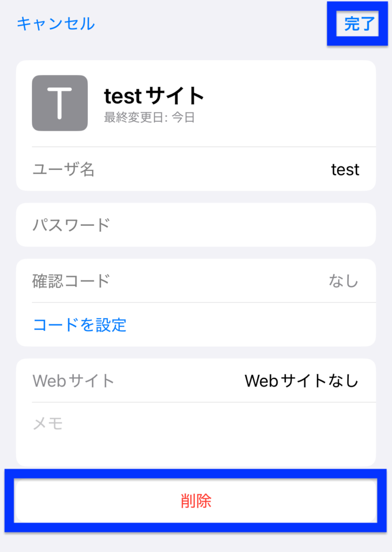Screen dimensions: 392x552
Task: Tap the なし verification code value
Action: point(344,281)
